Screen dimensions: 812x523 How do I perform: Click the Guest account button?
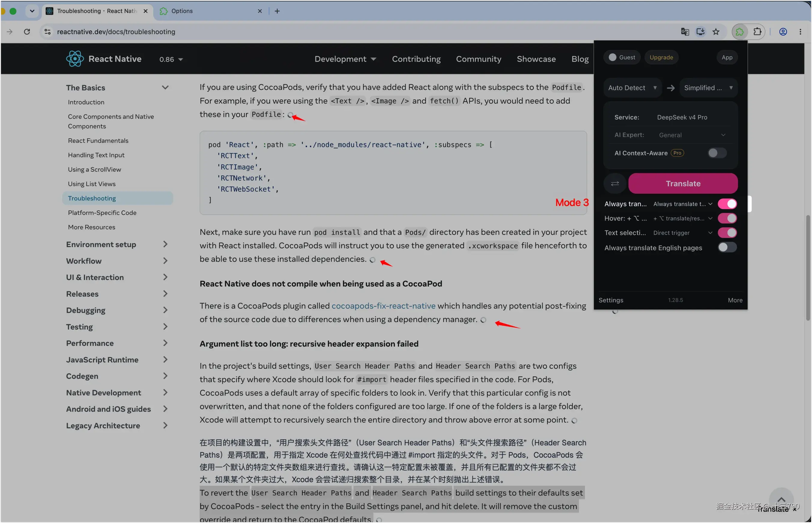click(622, 57)
